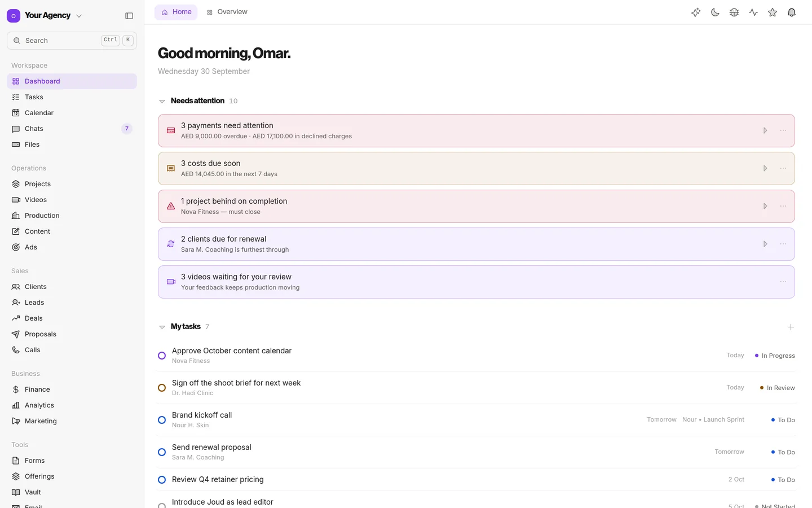Go to the Analytics page
The width and height of the screenshot is (812, 508).
coord(72,405)
